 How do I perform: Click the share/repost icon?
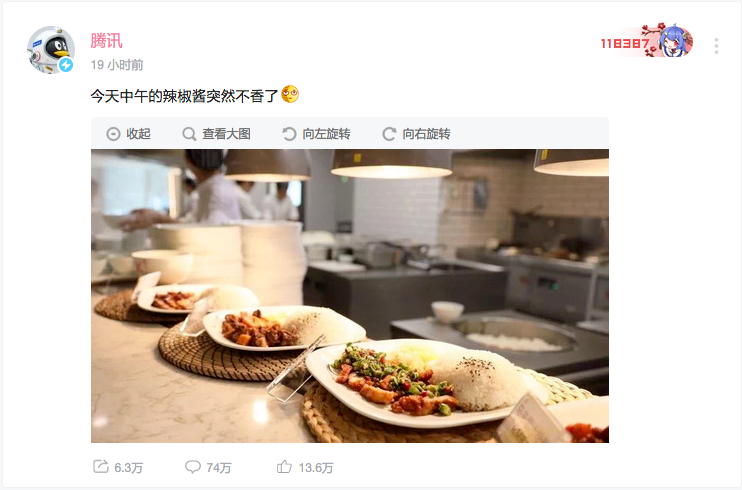100,467
